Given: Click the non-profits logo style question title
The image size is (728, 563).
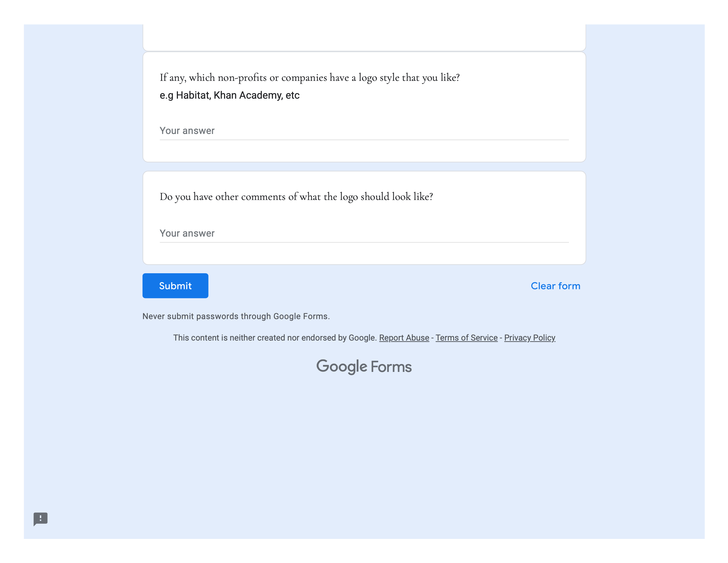Looking at the screenshot, I should click(310, 77).
